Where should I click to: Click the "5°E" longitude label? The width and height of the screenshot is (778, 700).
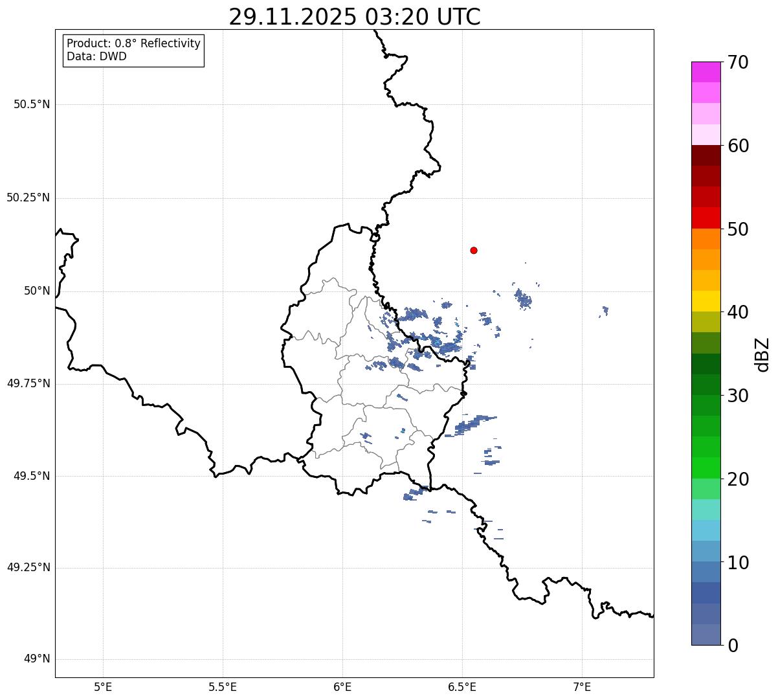pyautogui.click(x=103, y=686)
